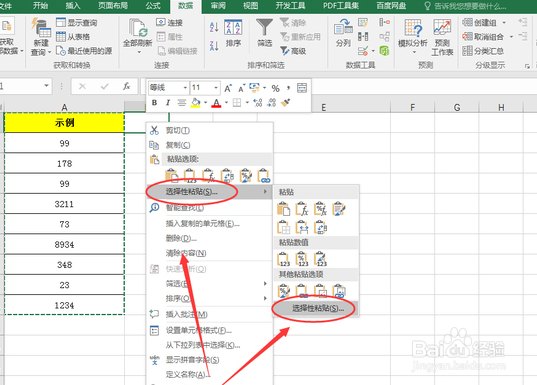The width and height of the screenshot is (537, 385).
Task: Click the red font color A button
Action: pyautogui.click(x=216, y=102)
